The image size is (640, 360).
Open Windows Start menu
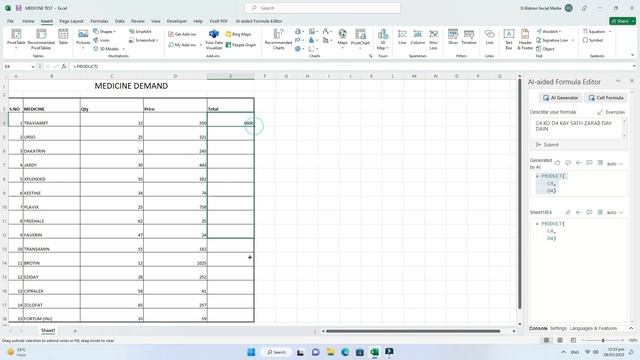(251, 352)
